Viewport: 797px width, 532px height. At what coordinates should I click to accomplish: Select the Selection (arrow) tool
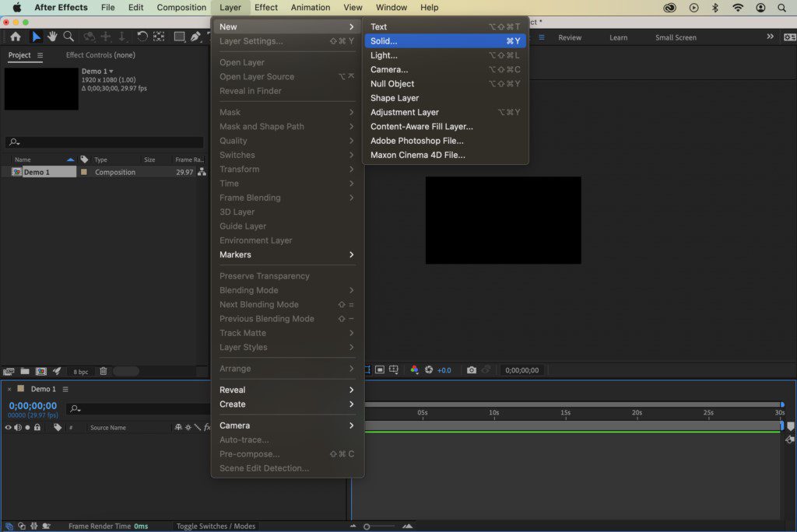[x=36, y=37]
